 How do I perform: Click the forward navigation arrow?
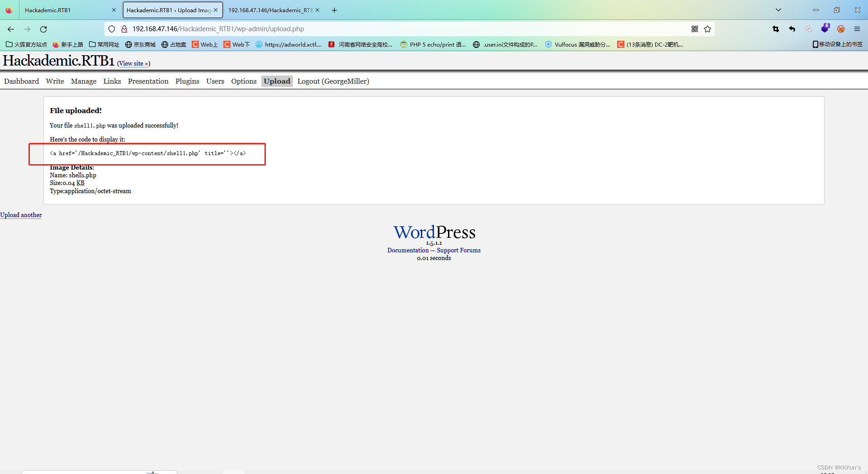point(27,29)
